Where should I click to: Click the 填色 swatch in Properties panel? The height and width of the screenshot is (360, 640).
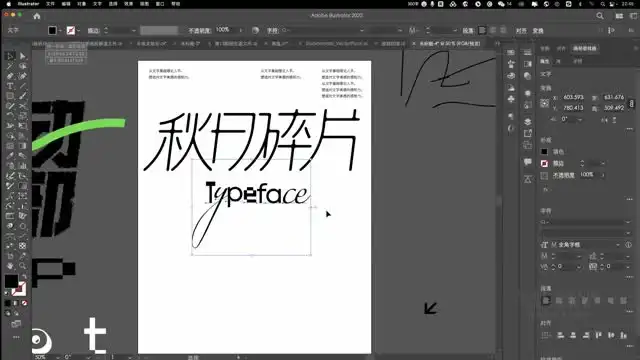(x=544, y=152)
